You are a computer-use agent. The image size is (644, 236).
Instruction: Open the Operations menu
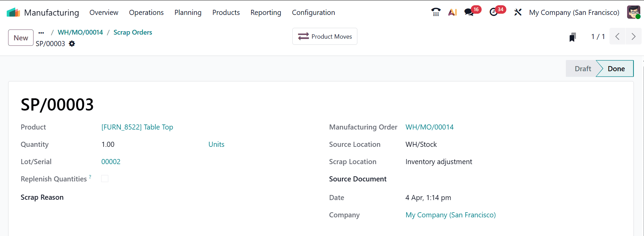coord(146,13)
